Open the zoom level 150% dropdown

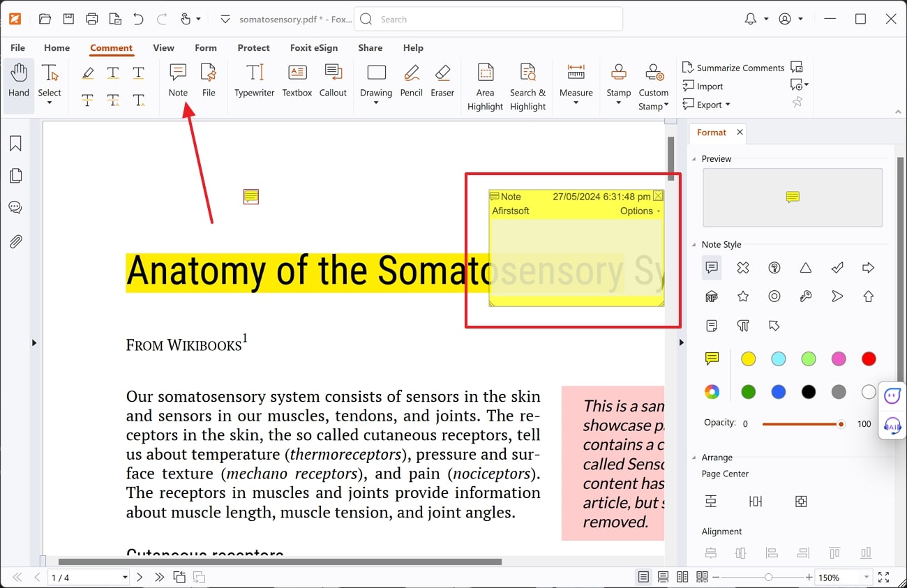(x=867, y=577)
